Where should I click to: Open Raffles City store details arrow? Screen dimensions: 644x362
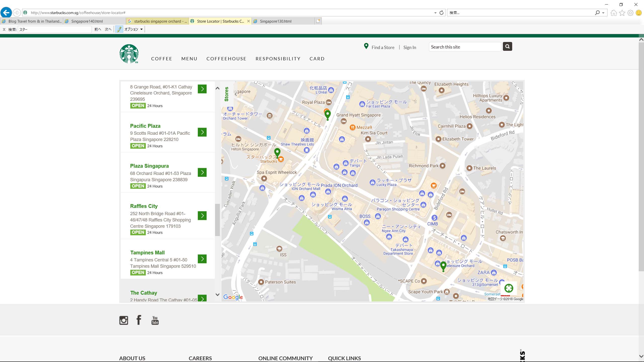[202, 216]
